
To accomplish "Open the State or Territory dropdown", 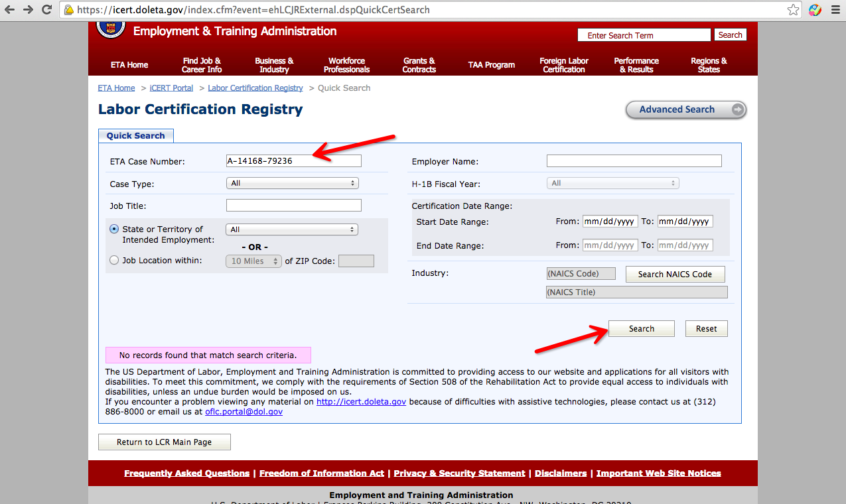I will tap(292, 229).
